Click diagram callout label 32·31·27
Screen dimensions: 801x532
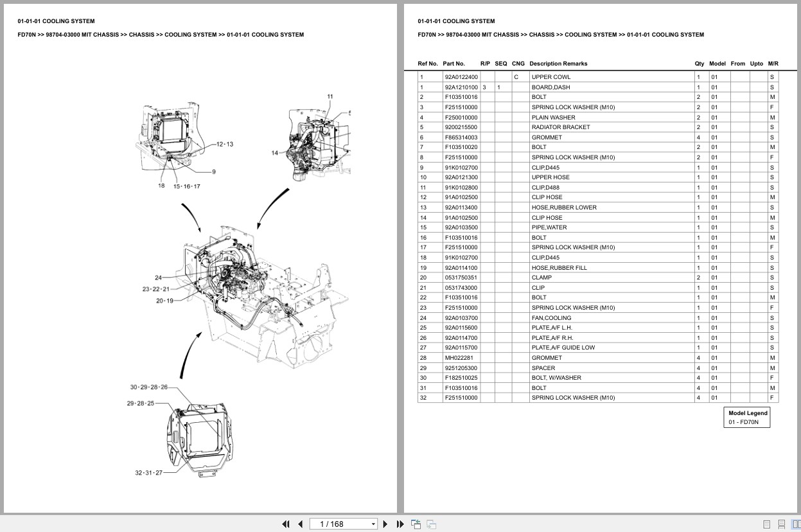coord(148,473)
